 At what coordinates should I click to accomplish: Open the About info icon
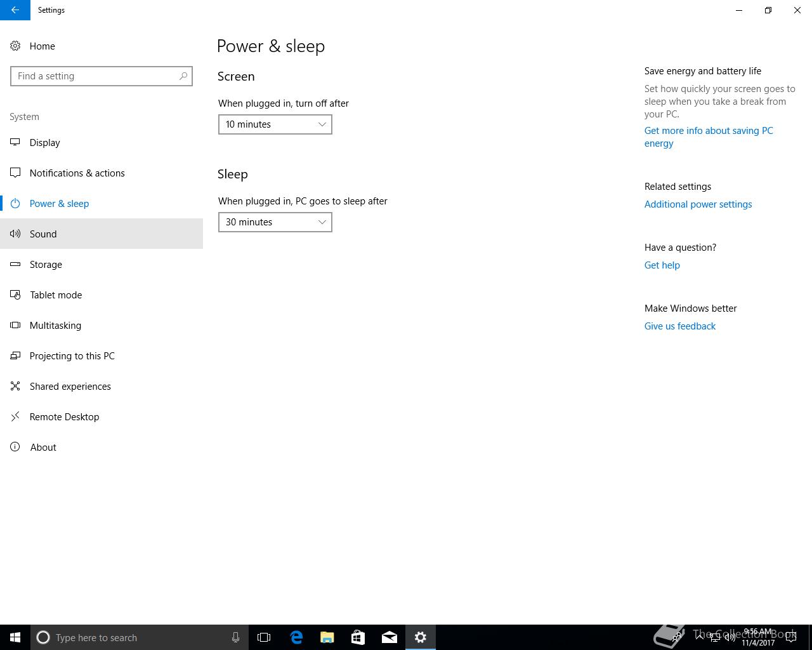coord(15,447)
